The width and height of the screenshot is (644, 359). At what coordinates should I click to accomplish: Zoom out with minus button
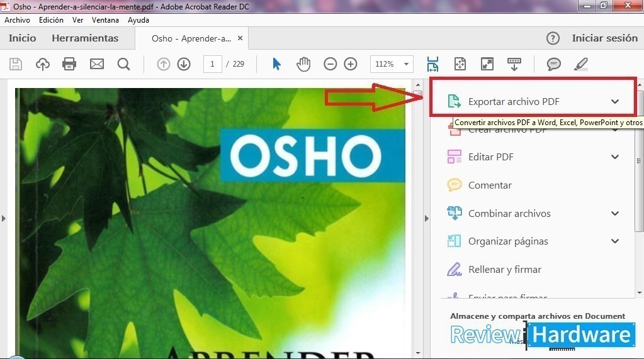[x=330, y=64]
